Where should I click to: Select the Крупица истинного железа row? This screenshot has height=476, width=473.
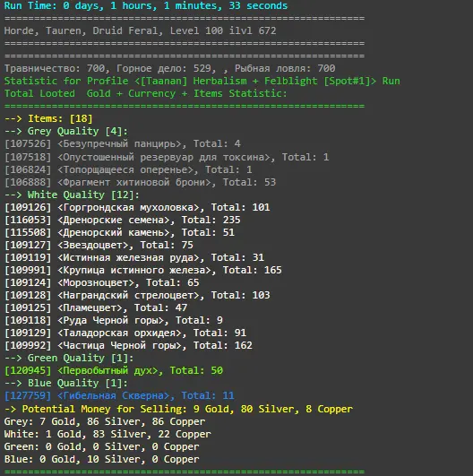coord(143,270)
